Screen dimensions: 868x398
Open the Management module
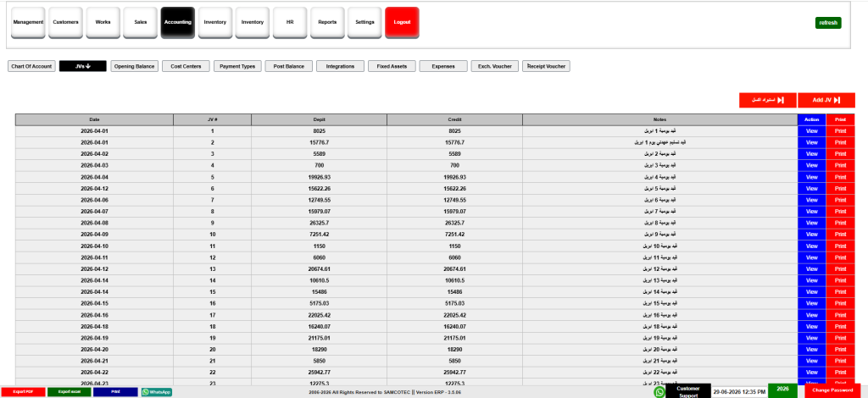click(x=28, y=23)
